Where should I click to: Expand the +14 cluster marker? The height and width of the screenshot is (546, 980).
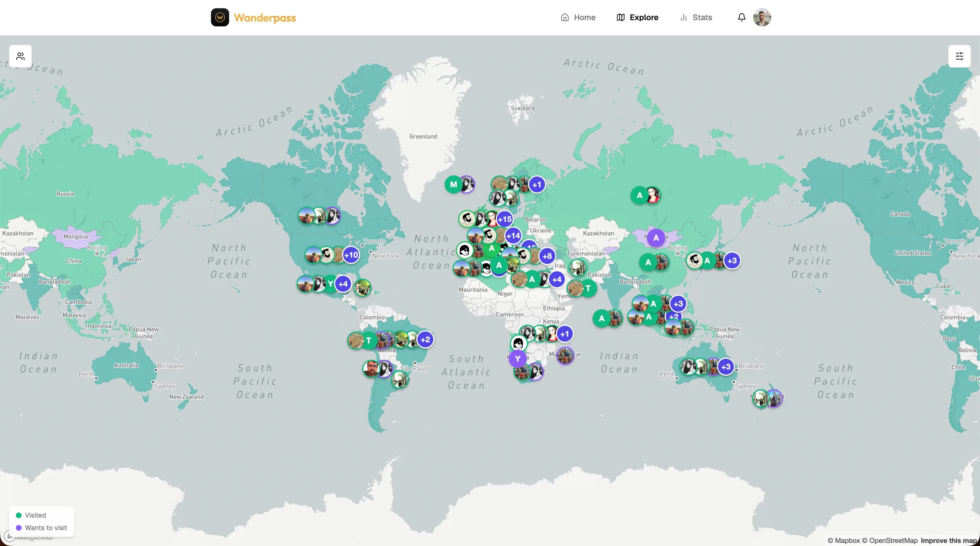tap(513, 236)
